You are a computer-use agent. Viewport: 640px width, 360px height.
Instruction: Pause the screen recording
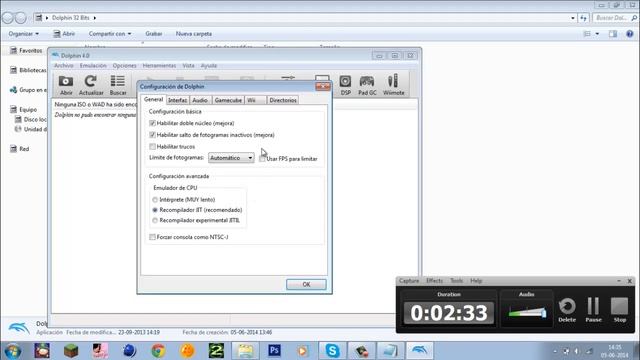(x=593, y=310)
